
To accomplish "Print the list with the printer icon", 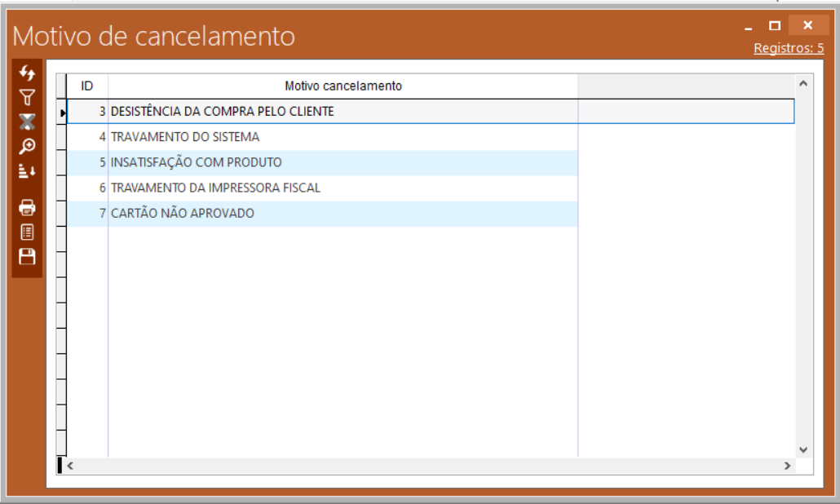I will click(x=27, y=207).
